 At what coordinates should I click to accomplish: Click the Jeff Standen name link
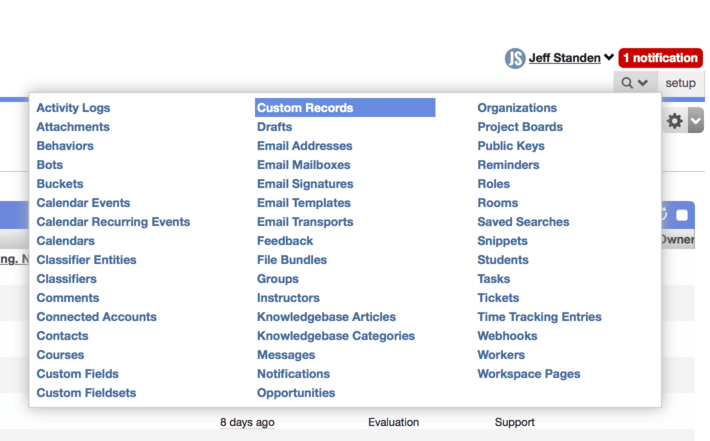(x=565, y=58)
